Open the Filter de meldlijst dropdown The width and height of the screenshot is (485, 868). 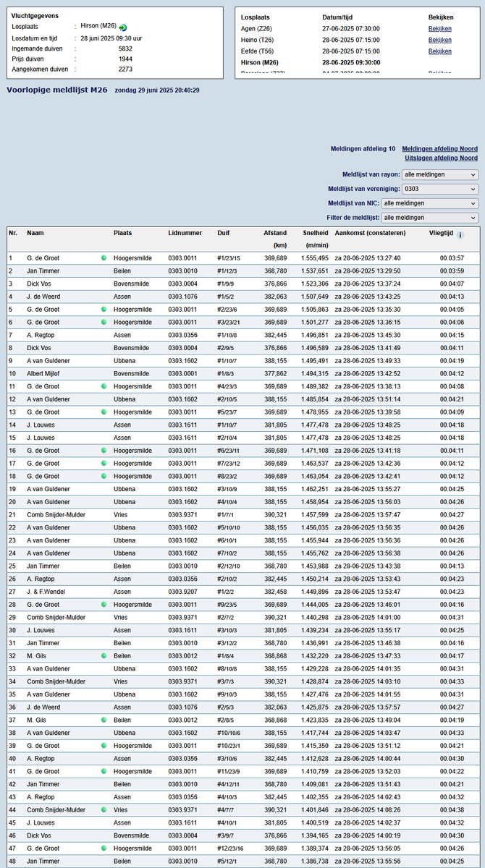tap(429, 217)
